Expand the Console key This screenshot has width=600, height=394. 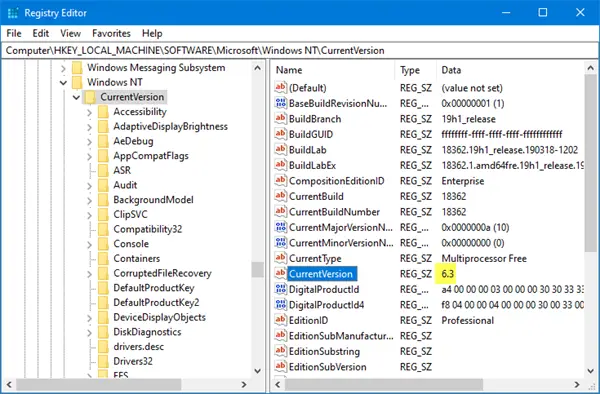pos(89,244)
